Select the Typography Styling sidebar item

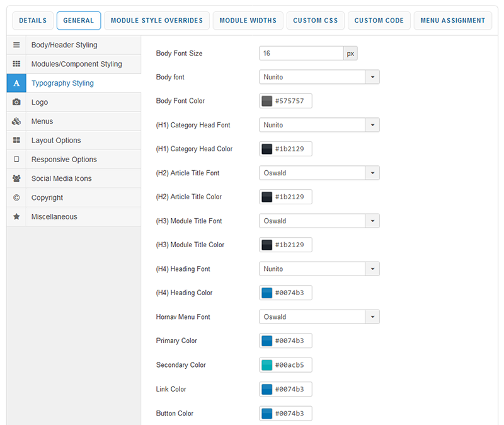(x=62, y=83)
